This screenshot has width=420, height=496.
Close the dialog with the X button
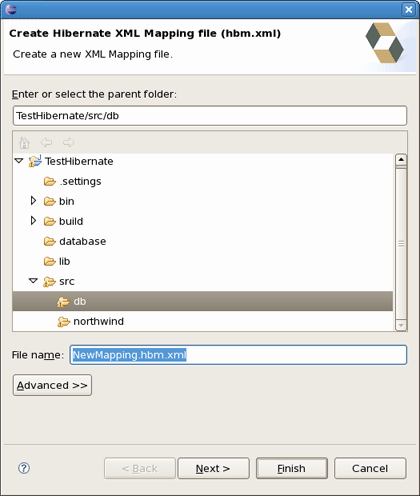tap(408, 9)
